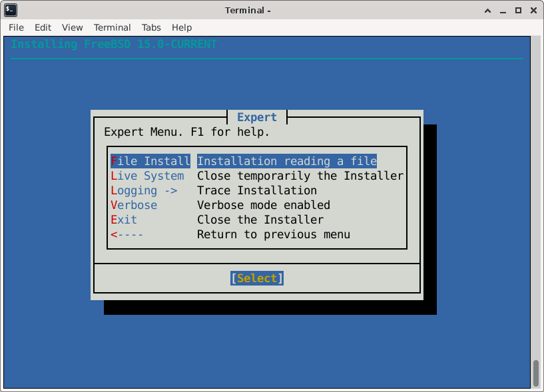Open the Tabs menu

tap(151, 27)
